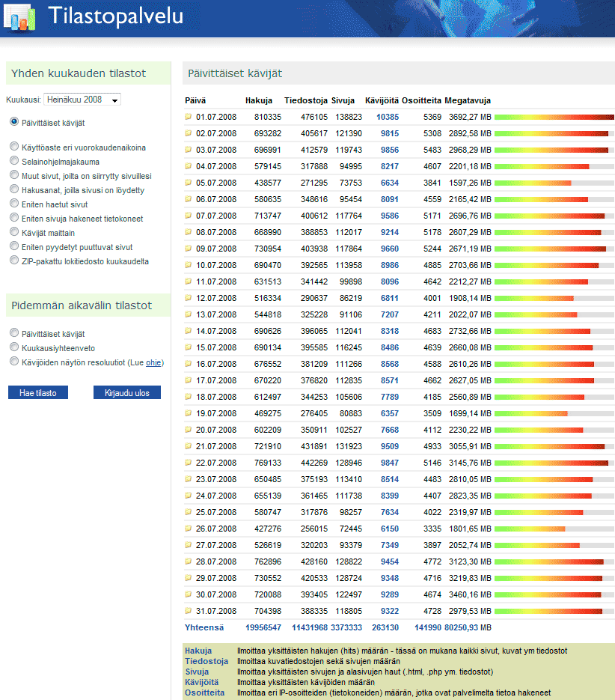Select Käyttöaste eri vuorokaudenaikoina radio option
This screenshot has height=700, width=615.
14,146
